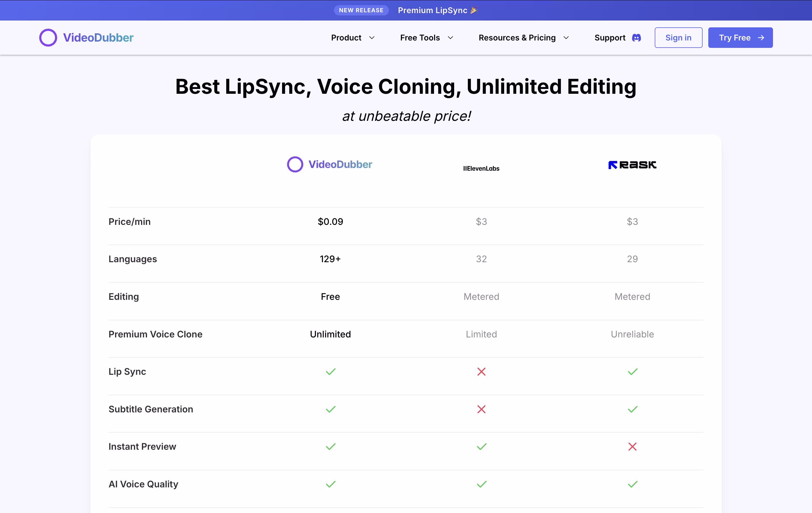Image resolution: width=812 pixels, height=513 pixels.
Task: Click the Unreliable voice clone value
Action: click(632, 334)
